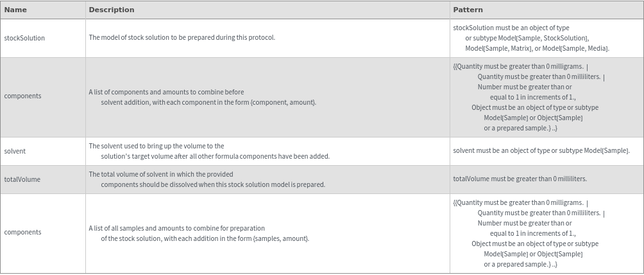Click the solvent pattern text
644x275 pixels.
click(x=541, y=151)
